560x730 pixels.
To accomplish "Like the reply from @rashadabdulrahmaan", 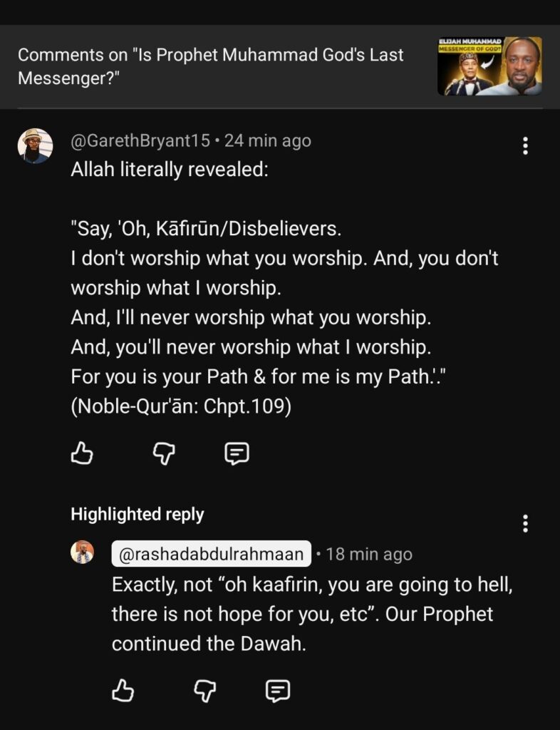I will point(123,689).
